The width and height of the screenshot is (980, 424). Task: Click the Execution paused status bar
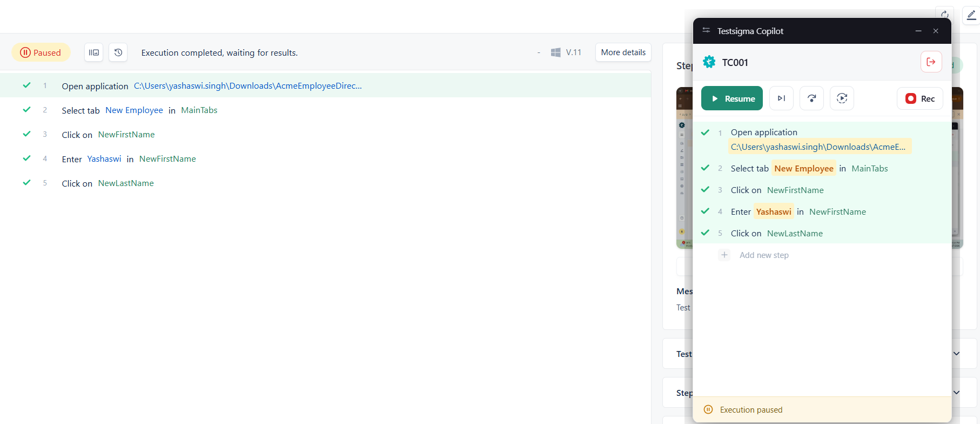822,409
